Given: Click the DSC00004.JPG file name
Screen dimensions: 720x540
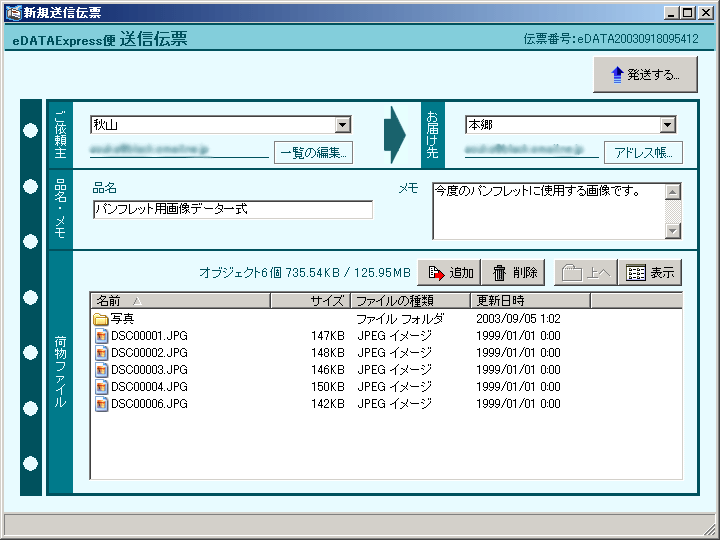Looking at the screenshot, I should click(x=149, y=387).
